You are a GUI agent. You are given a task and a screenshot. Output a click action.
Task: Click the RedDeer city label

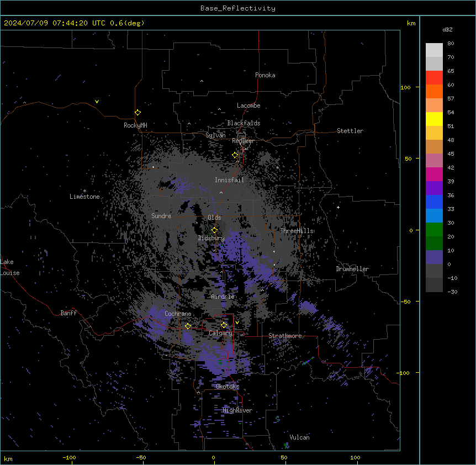(244, 141)
